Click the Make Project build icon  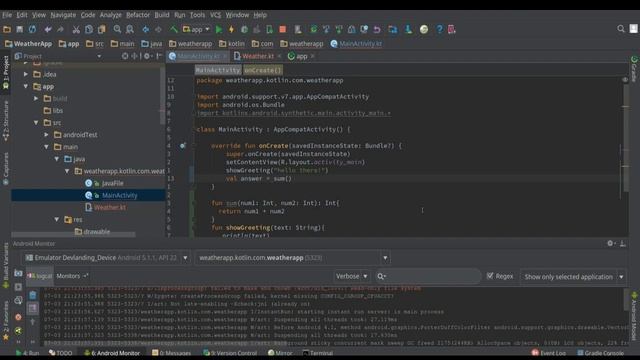(174, 29)
